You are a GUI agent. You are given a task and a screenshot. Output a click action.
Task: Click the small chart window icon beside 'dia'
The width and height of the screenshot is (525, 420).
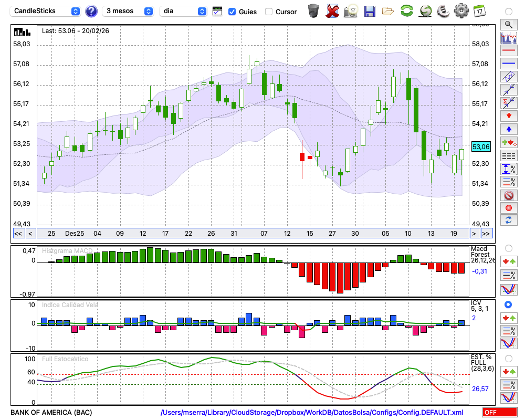(x=217, y=12)
